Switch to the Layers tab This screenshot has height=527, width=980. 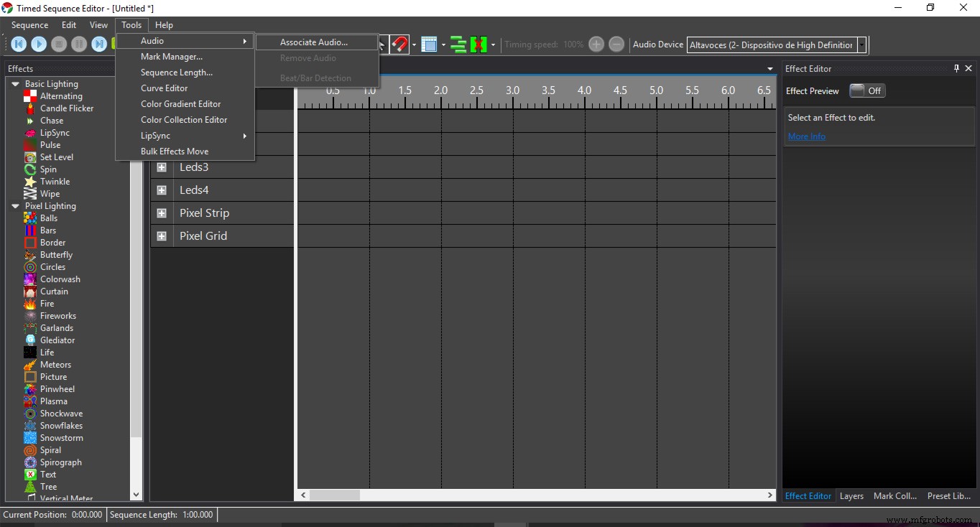(851, 496)
